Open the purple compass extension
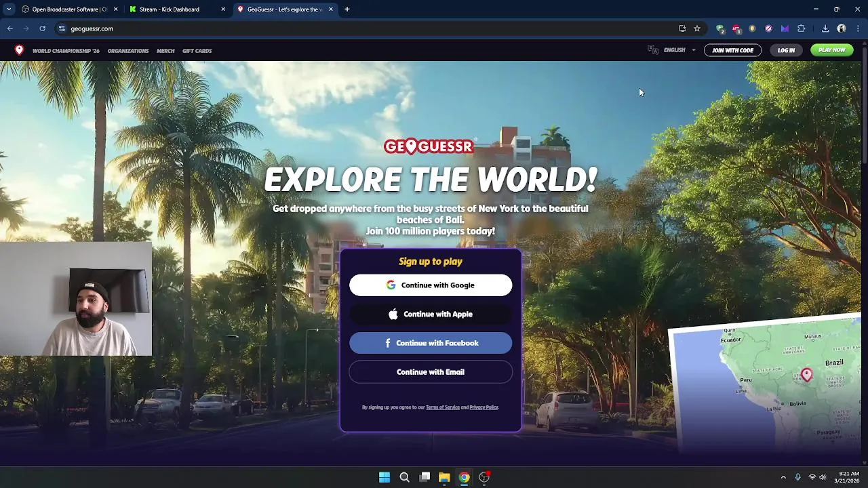 tap(768, 28)
